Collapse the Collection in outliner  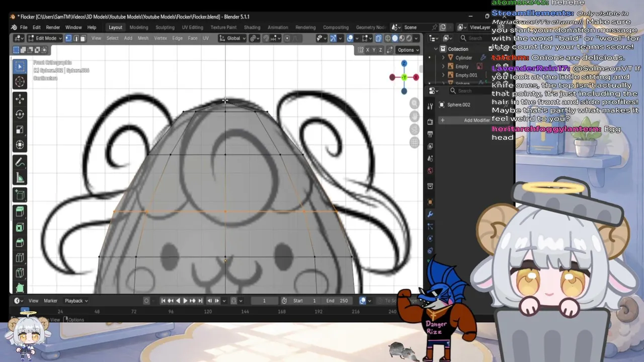[x=436, y=49]
